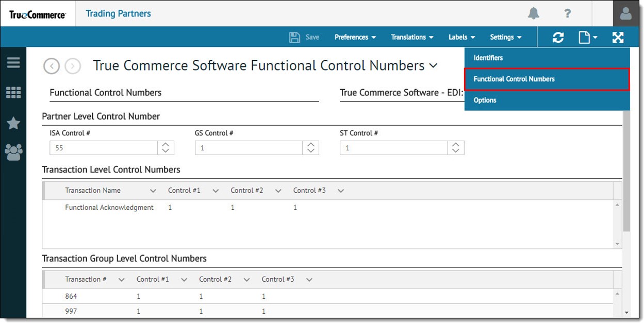Choose Options in the Settings menu
Screen dimensions: 644x323
(x=484, y=100)
